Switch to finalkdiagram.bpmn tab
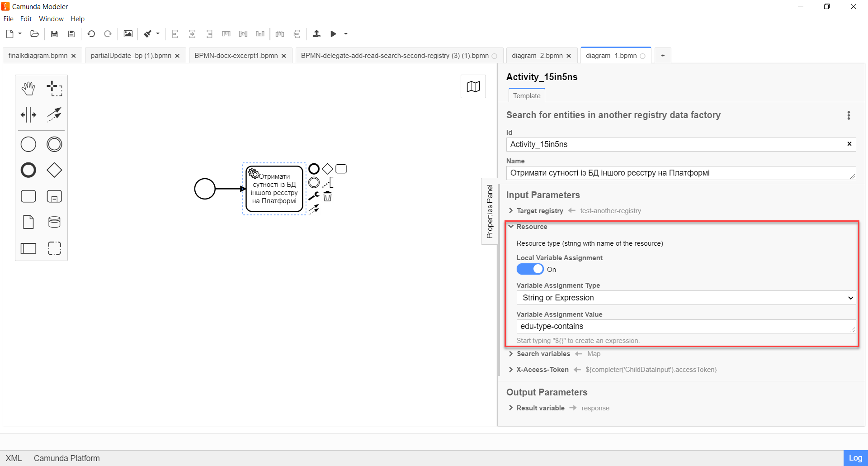This screenshot has height=466, width=868. click(38, 56)
